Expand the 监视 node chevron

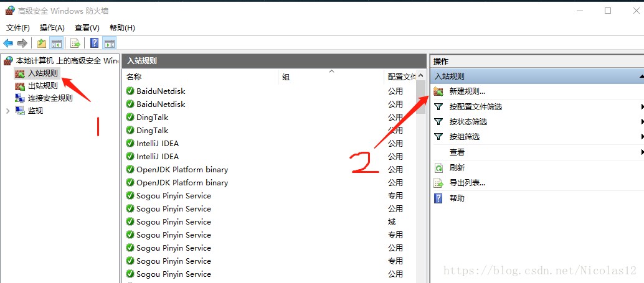tap(8, 111)
